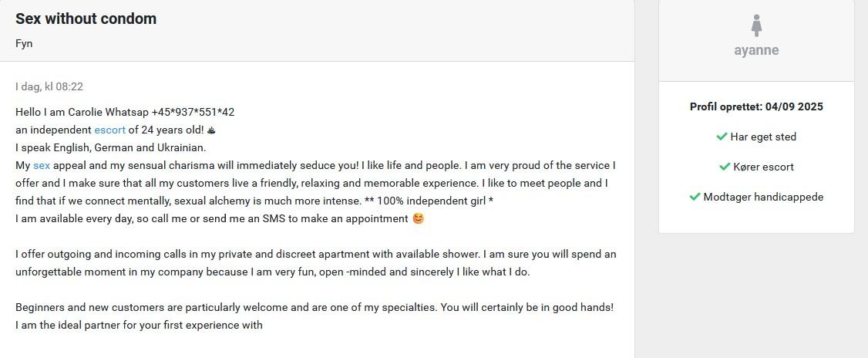Click the ad title heading

click(86, 19)
